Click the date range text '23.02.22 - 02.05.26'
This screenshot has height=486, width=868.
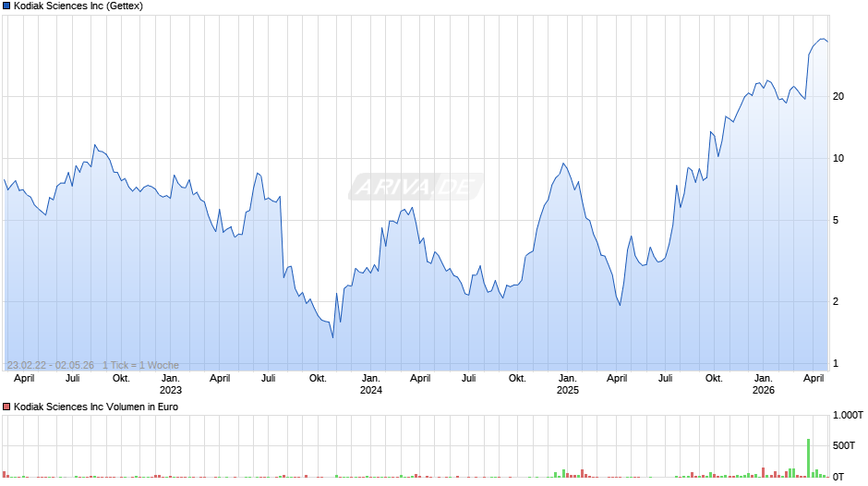pyautogui.click(x=51, y=365)
